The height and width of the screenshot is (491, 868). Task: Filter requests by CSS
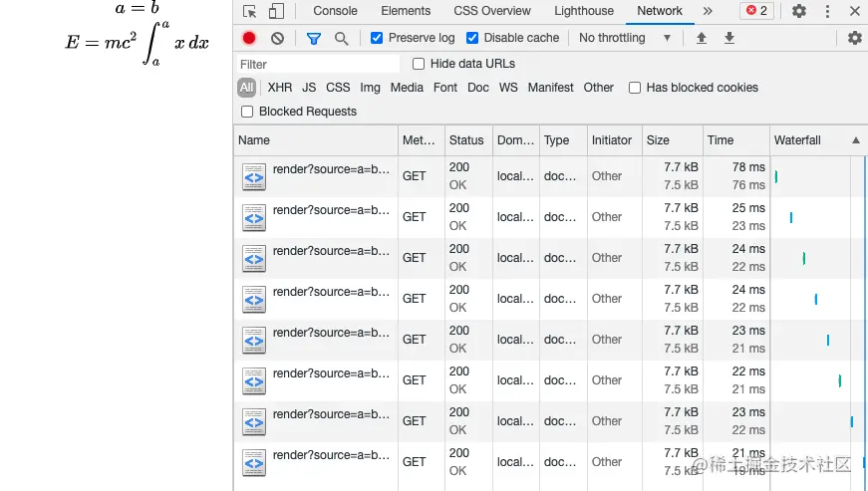point(338,88)
